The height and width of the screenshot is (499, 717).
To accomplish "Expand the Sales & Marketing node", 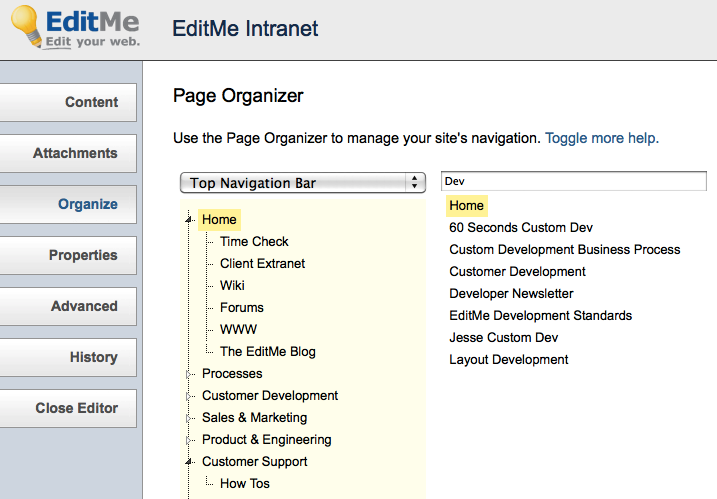I will 188,418.
